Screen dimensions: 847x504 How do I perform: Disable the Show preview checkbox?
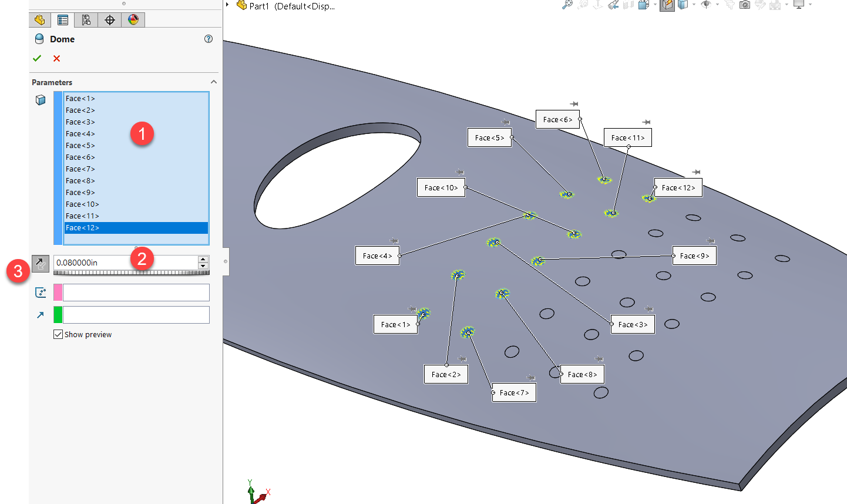tap(58, 334)
